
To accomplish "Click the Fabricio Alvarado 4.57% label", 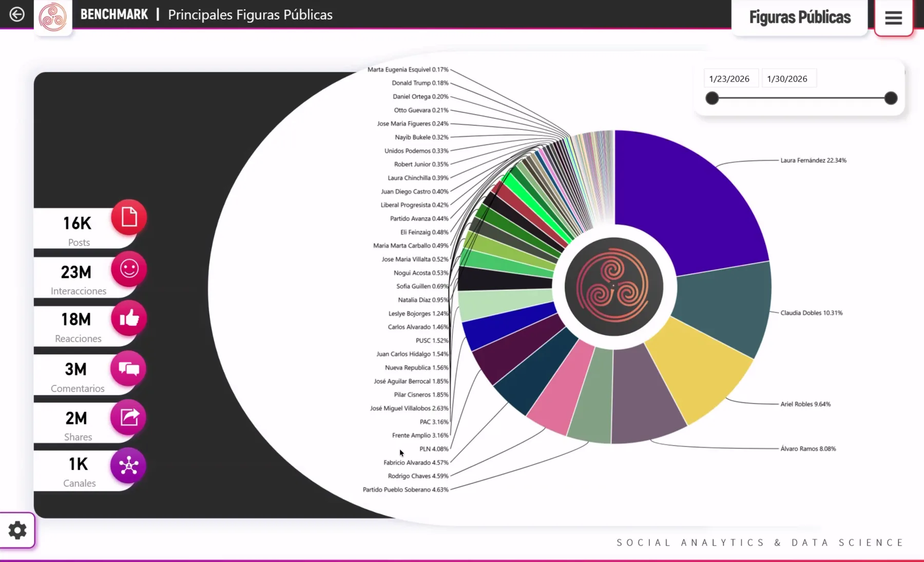I will (x=416, y=462).
